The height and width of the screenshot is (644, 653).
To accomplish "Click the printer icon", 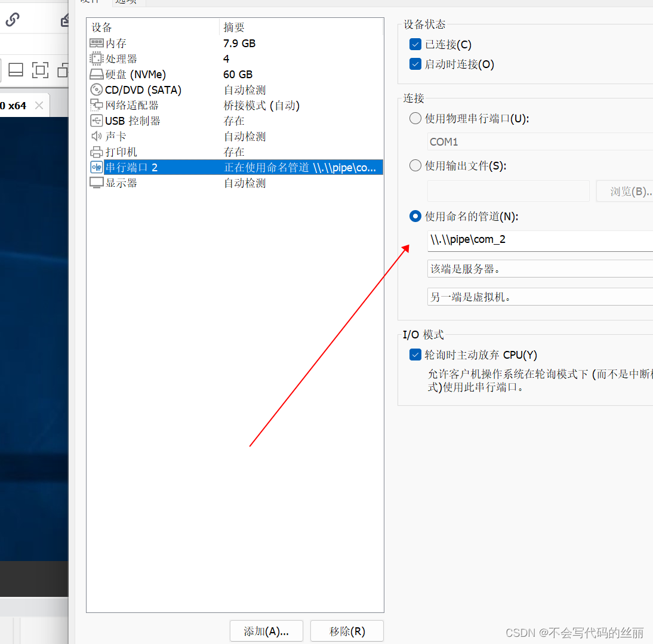I will [x=96, y=152].
